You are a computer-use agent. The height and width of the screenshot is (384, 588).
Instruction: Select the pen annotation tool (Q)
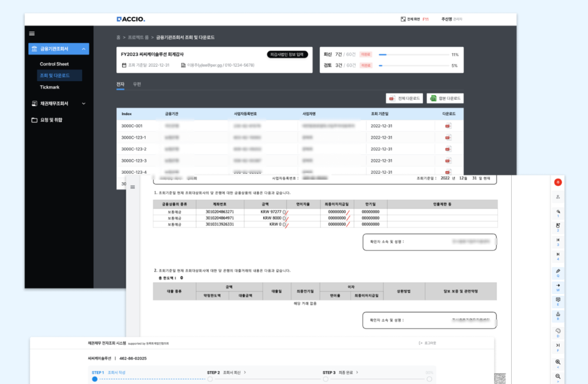point(558,272)
